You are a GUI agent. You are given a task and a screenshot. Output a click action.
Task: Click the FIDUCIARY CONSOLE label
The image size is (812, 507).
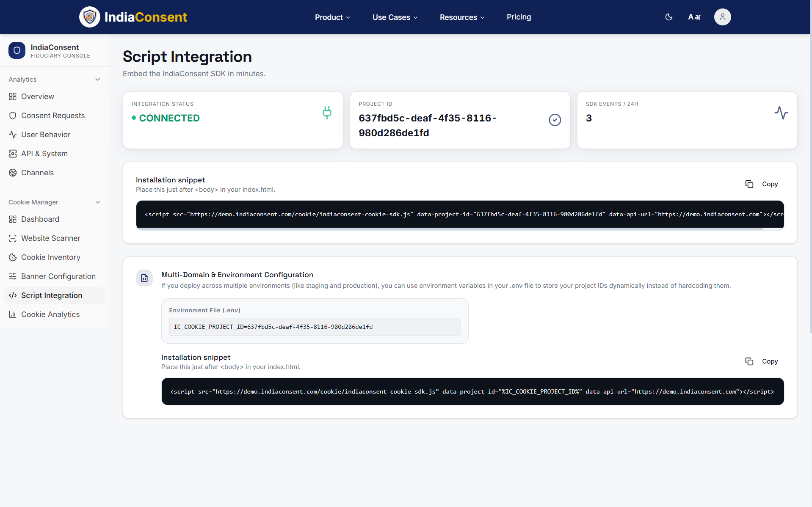click(61, 56)
